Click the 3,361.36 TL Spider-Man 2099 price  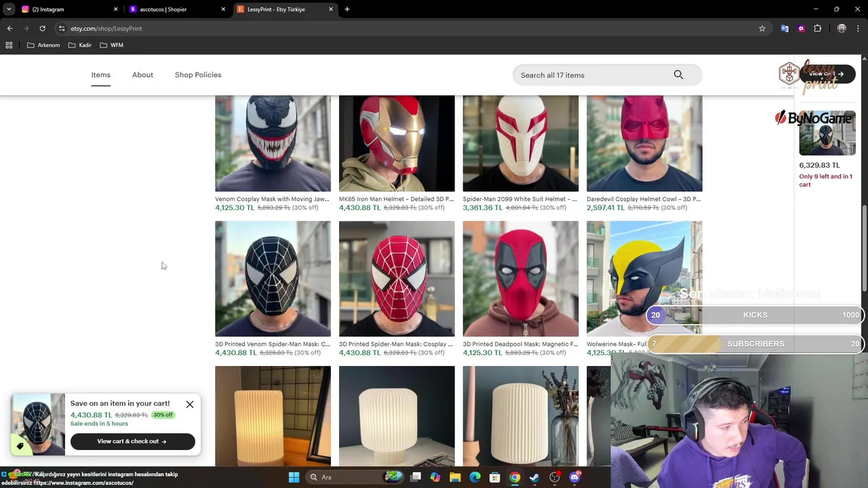[483, 207]
